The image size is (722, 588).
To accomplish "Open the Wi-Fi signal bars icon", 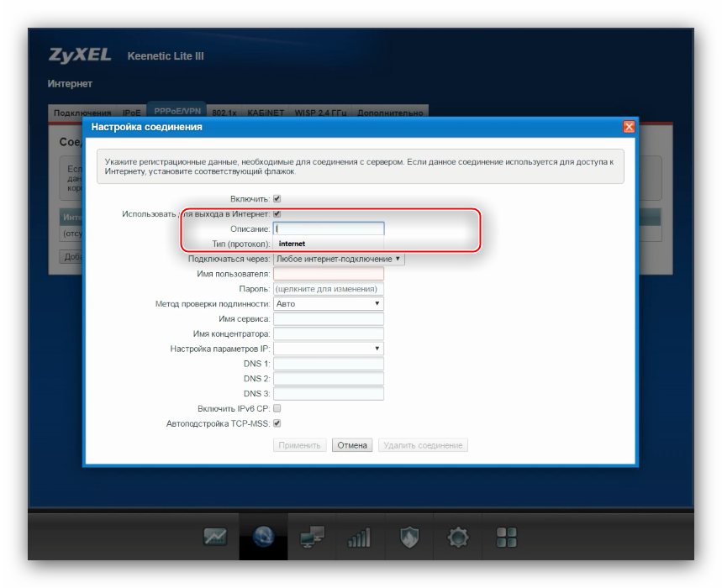I will coord(359,537).
